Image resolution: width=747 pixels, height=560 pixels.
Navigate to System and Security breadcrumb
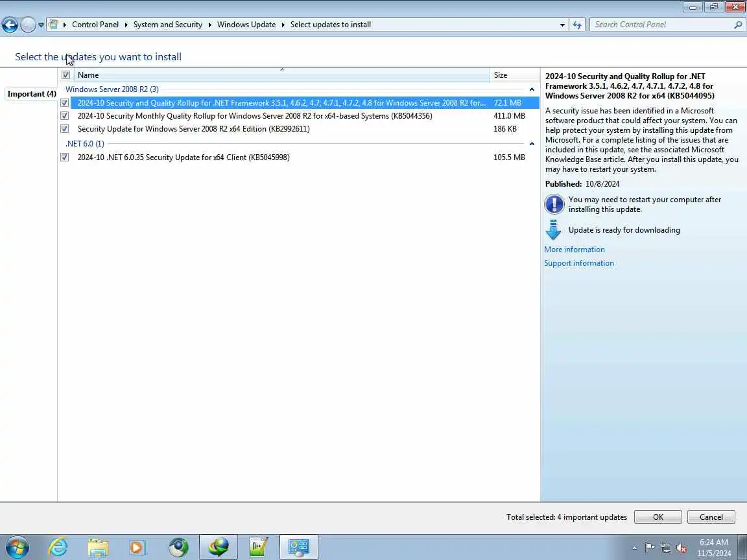point(168,25)
